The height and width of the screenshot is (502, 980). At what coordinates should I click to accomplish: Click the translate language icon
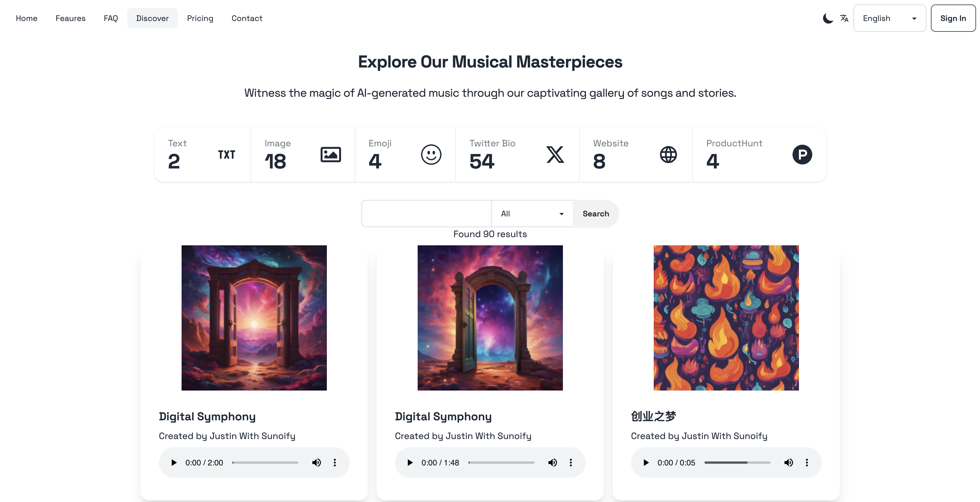844,18
